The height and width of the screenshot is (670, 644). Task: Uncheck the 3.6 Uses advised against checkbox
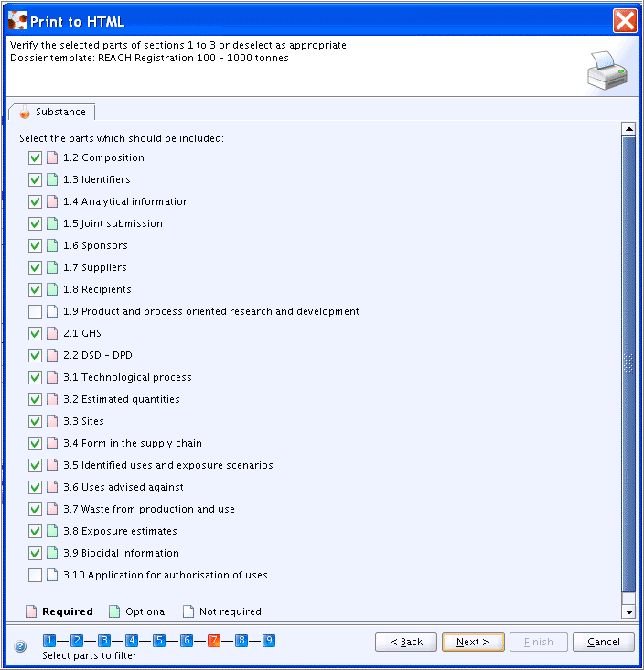[35, 487]
